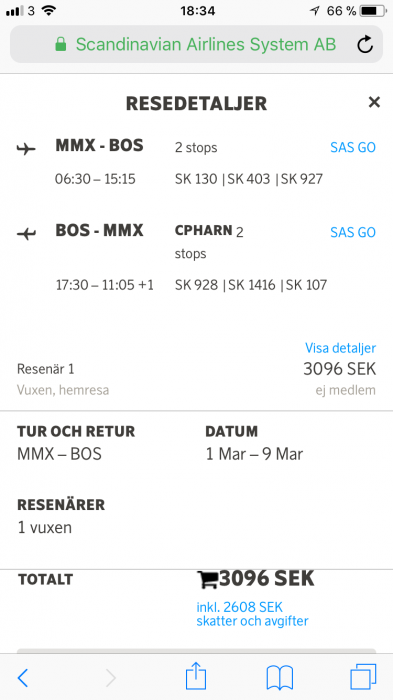This screenshot has height=700, width=393.
Task: Tap the Scandinavian Airlines System AB address bar
Action: coord(196,44)
